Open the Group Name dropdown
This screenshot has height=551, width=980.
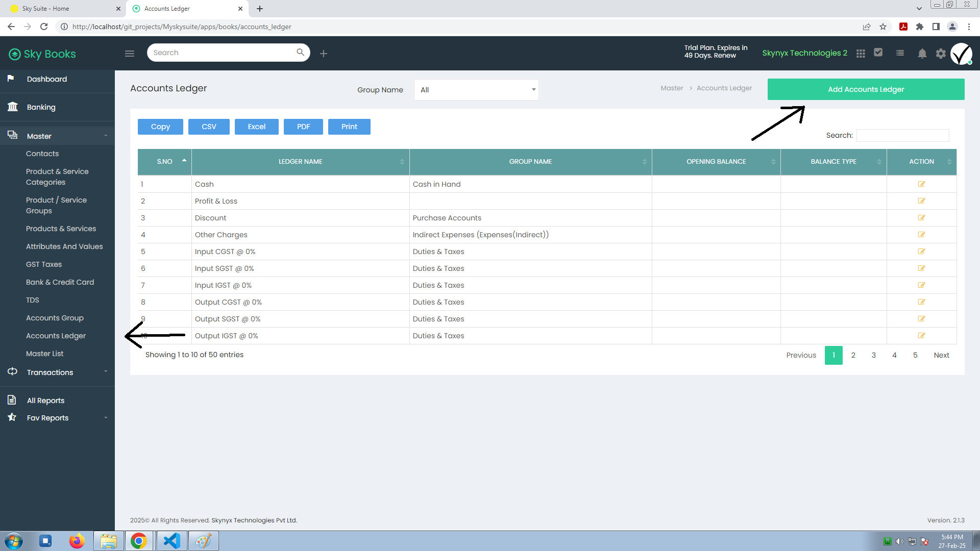pyautogui.click(x=476, y=90)
